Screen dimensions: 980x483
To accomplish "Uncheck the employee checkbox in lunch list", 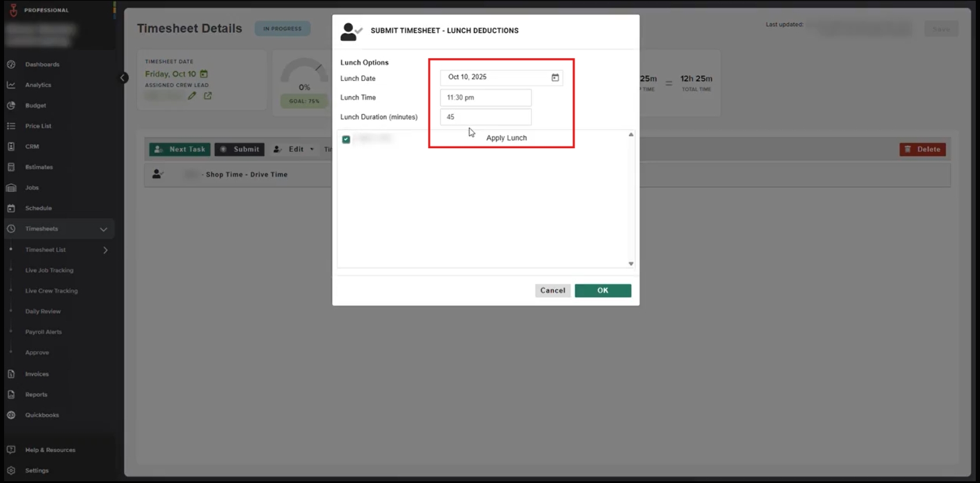I will pos(346,139).
